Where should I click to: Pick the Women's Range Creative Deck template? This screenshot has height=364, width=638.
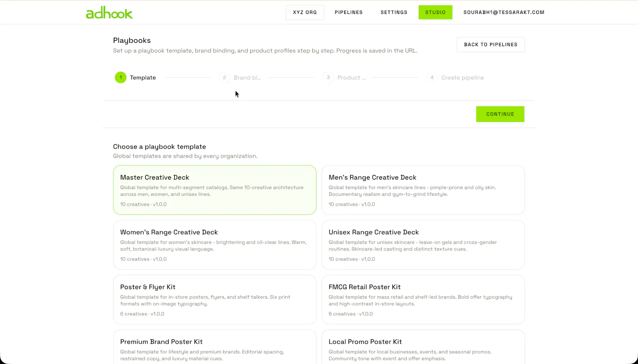tap(215, 245)
